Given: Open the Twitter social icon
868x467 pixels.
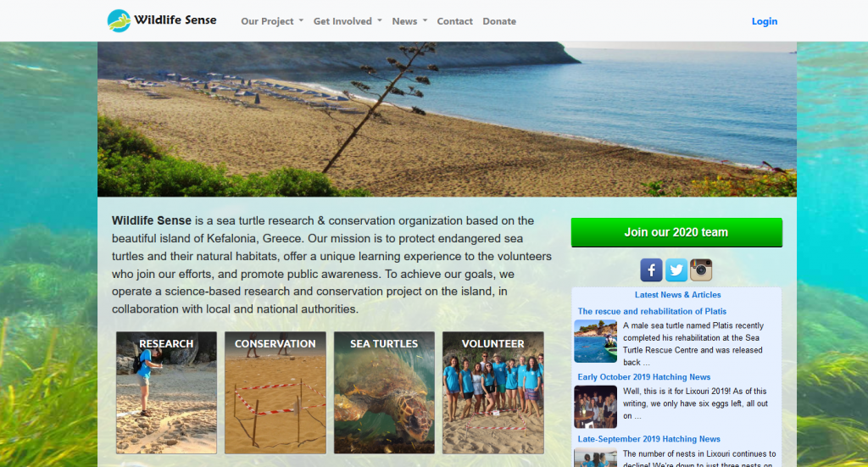Looking at the screenshot, I should point(676,270).
